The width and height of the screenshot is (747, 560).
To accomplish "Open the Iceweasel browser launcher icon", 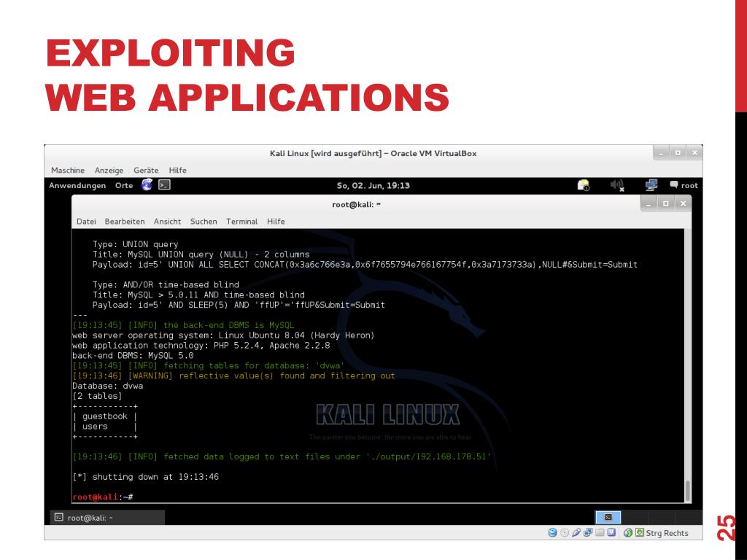I will [147, 184].
